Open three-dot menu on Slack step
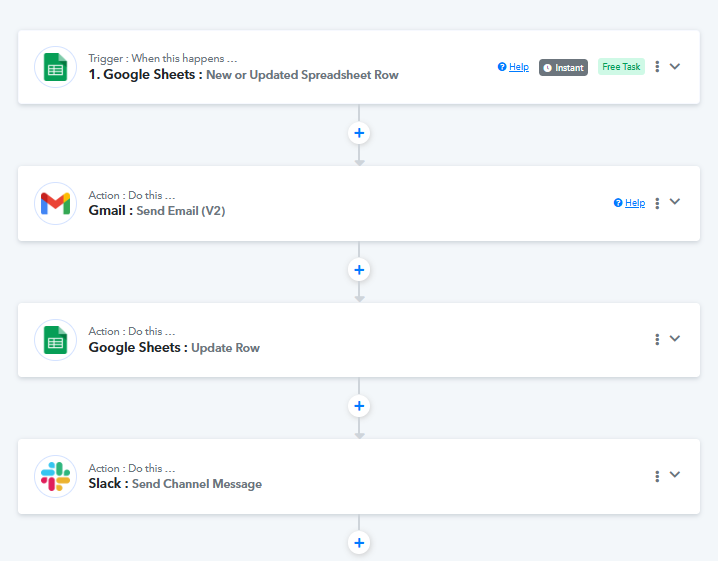Image resolution: width=718 pixels, height=561 pixels. [x=657, y=476]
